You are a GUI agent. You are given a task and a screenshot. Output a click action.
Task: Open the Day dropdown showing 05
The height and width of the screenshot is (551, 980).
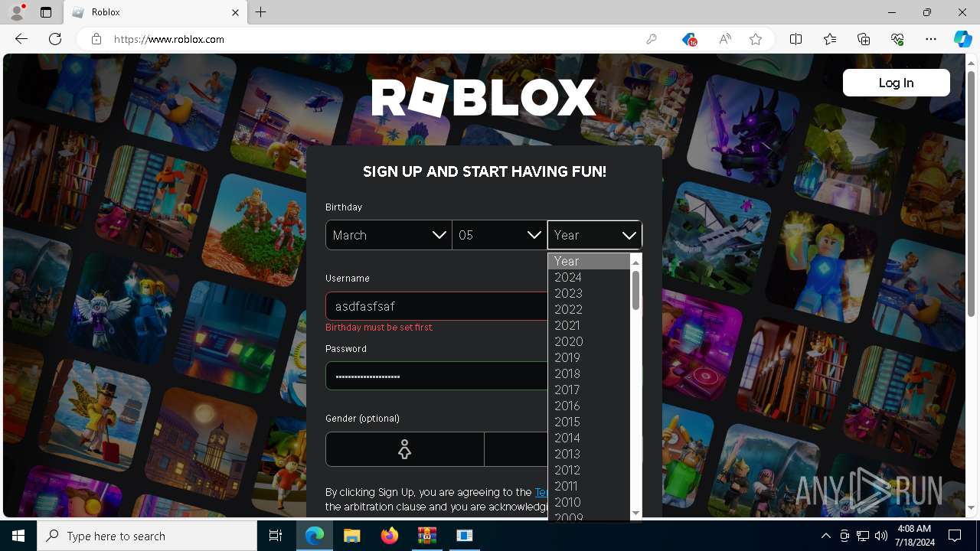(x=499, y=235)
